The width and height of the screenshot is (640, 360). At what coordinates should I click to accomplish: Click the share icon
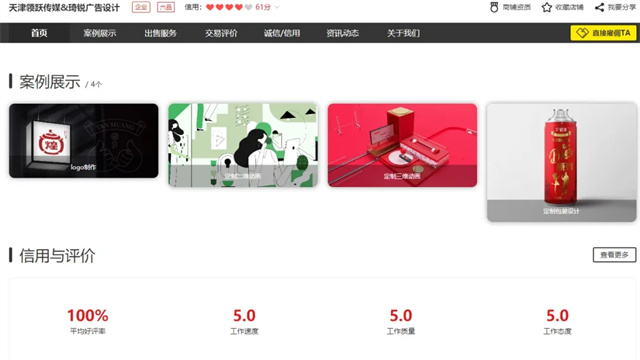coord(599,7)
